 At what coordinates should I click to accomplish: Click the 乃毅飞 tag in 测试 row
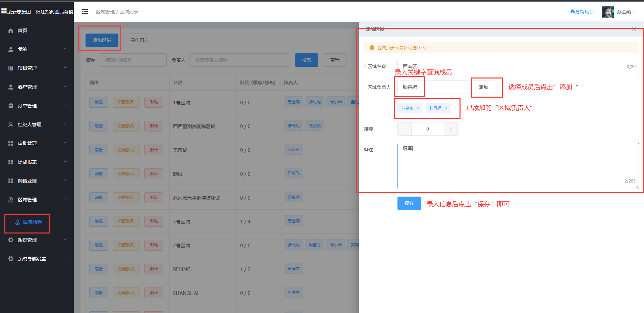[293, 173]
